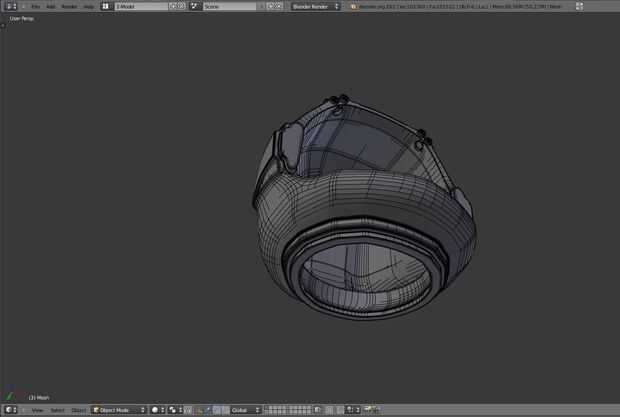Open the Object Mode dropdown
This screenshot has width=620, height=417.
coord(119,410)
